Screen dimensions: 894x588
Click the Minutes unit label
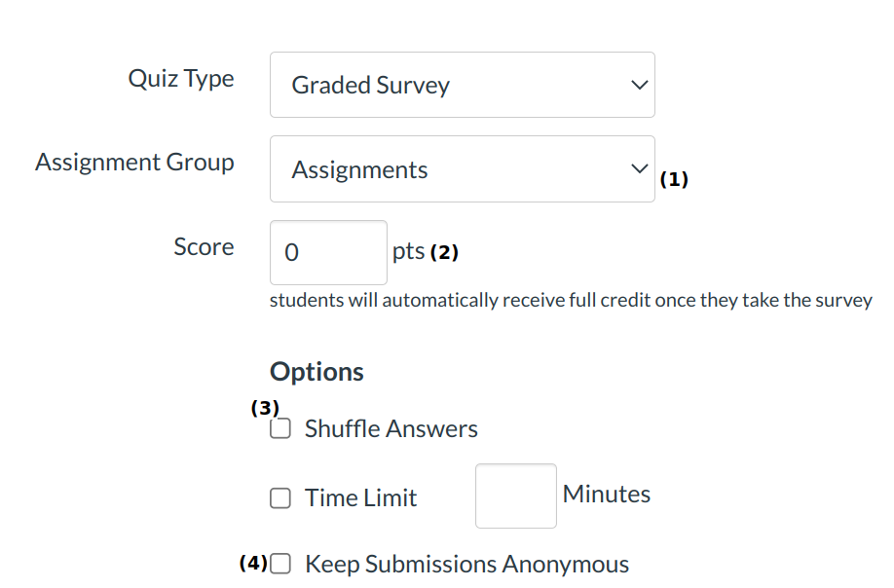[606, 495]
